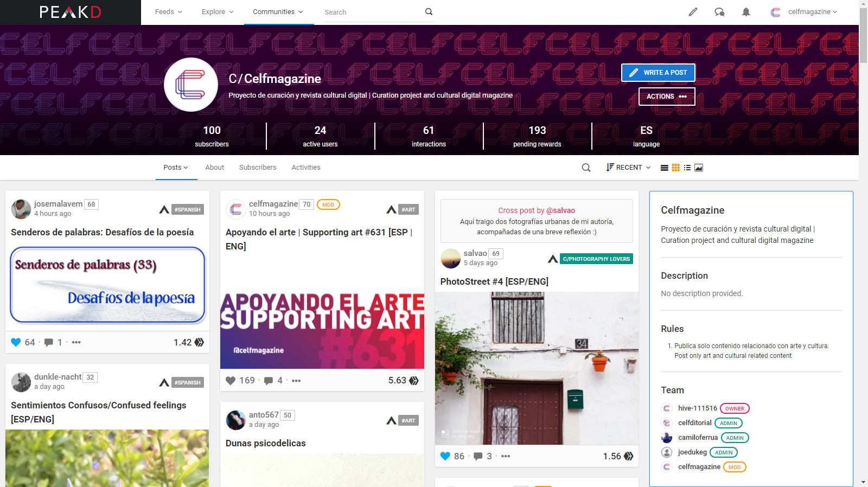The width and height of the screenshot is (868, 487).
Task: Upvote the Apoyando el arte post
Action: pos(231,381)
